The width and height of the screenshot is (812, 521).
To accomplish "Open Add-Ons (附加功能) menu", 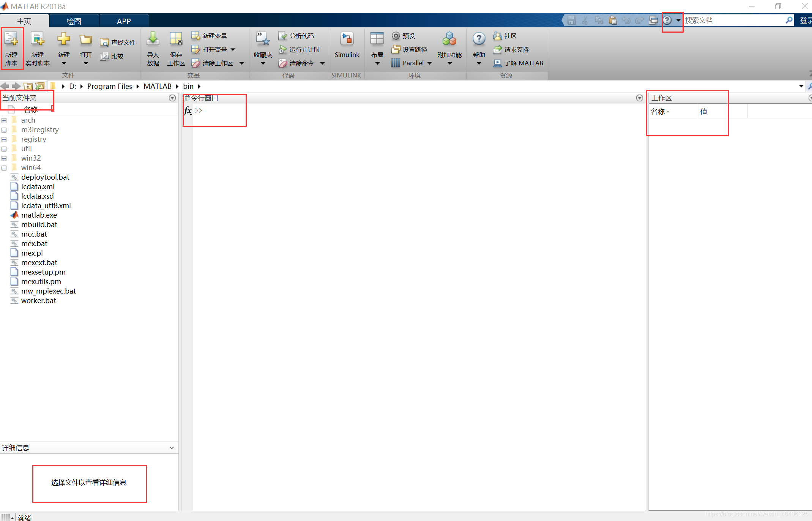I will point(449,48).
